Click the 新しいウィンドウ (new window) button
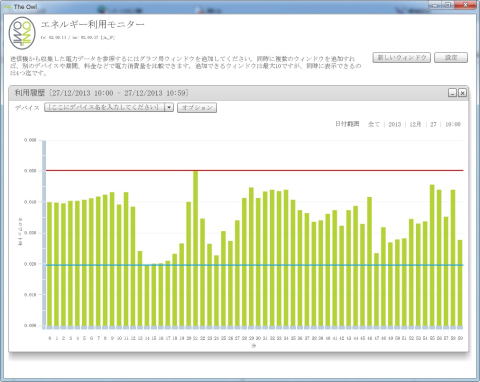The image size is (480, 382). pyautogui.click(x=401, y=58)
